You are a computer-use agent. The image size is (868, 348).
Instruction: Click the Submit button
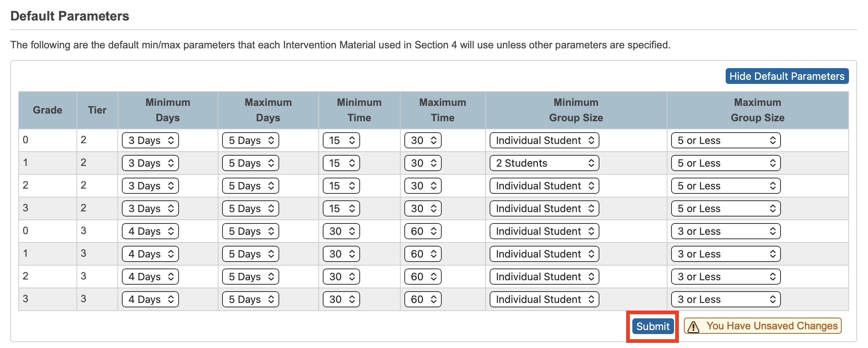(652, 326)
